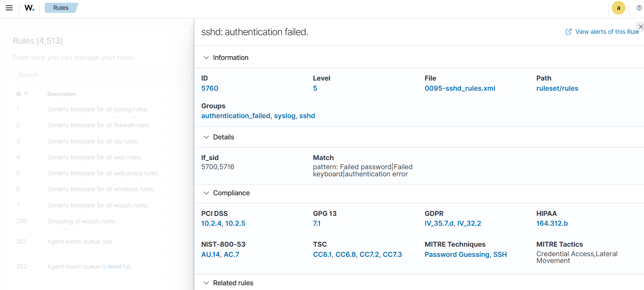
Task: Open the help icon in header
Action: (639, 8)
